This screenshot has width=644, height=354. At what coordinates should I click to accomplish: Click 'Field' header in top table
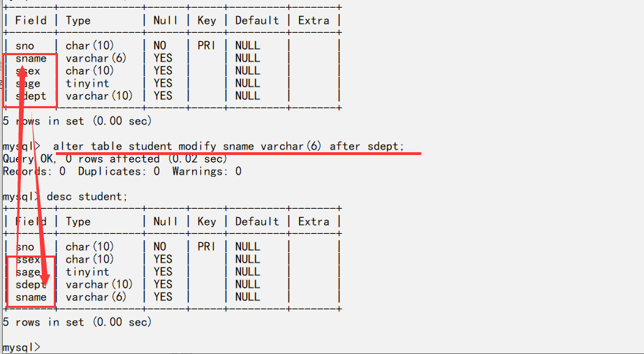coord(31,20)
